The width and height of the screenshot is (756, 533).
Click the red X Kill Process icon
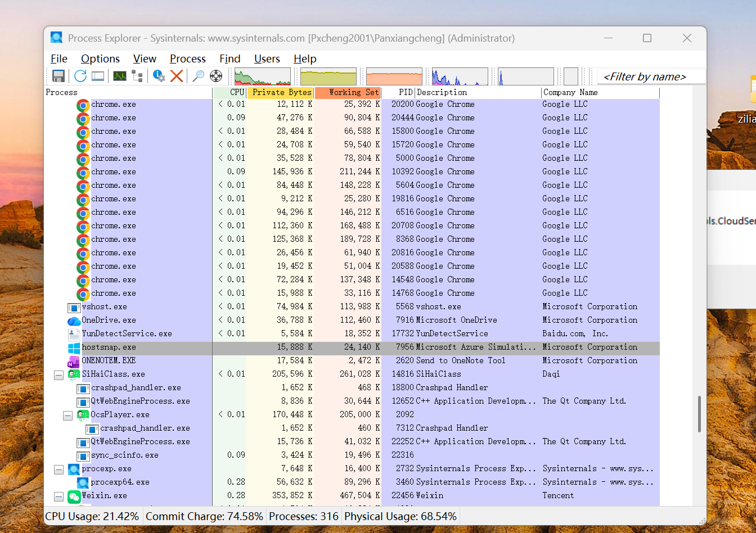coord(177,76)
